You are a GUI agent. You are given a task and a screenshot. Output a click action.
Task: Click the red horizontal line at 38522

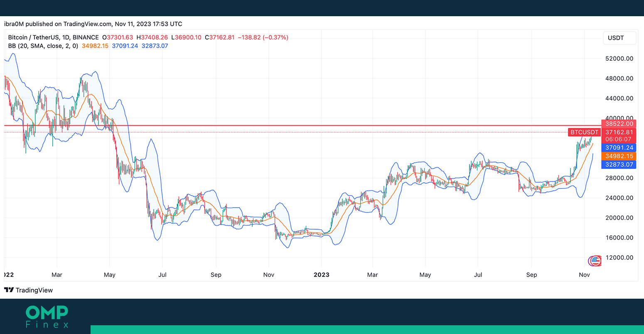coord(302,125)
